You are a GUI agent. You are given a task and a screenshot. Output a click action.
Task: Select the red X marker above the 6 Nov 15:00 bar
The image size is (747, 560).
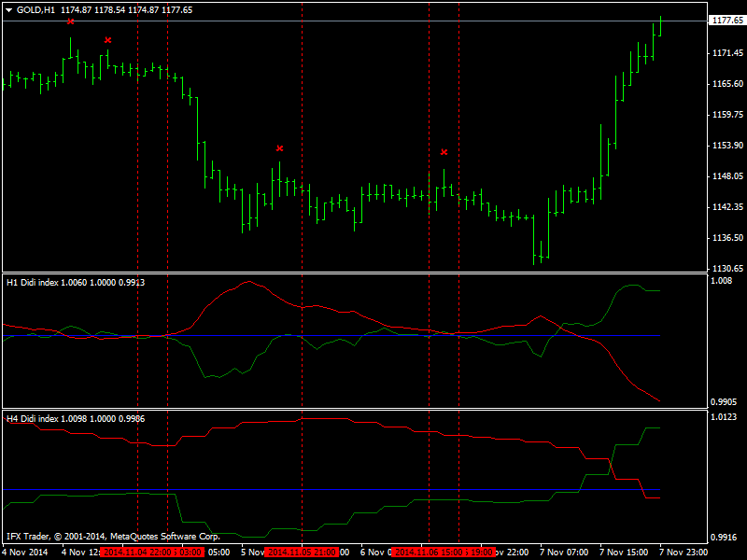click(444, 152)
